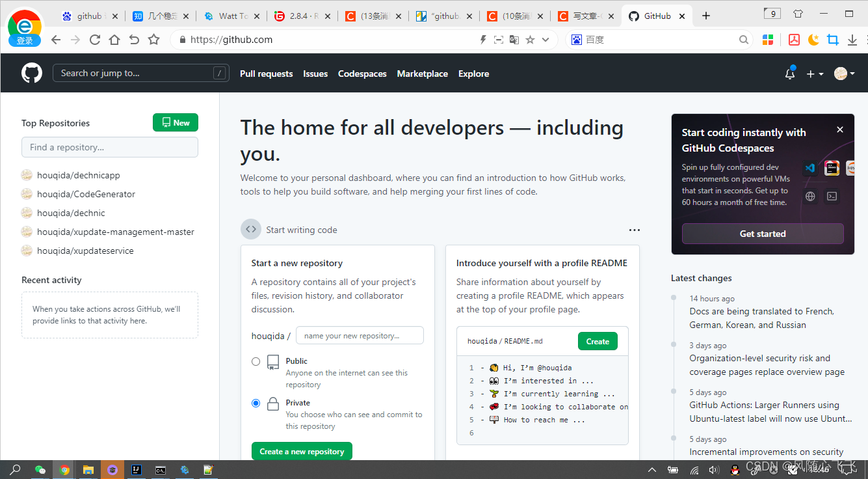Open the colorful apps grid extension icon
Image resolution: width=868 pixels, height=479 pixels.
click(768, 40)
